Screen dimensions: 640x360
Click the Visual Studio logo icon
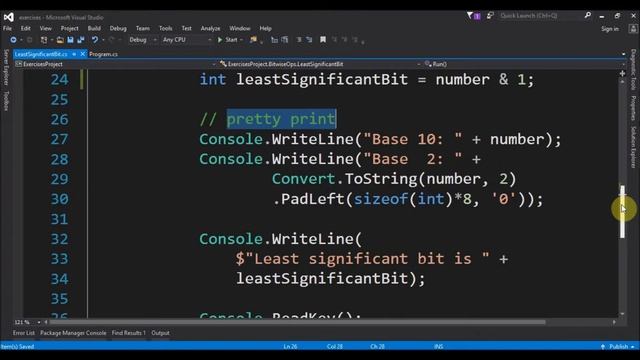[x=9, y=17]
